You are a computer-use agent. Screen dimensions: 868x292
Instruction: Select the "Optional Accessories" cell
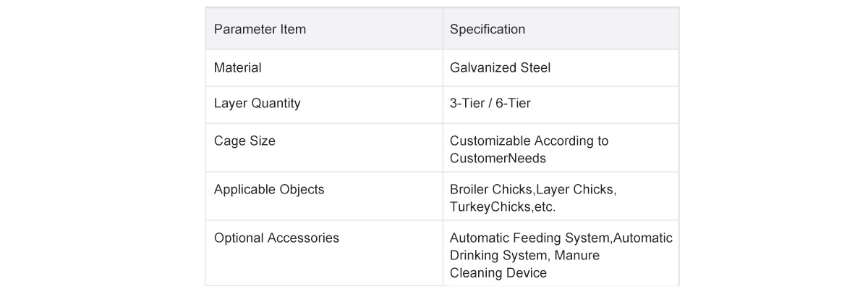point(276,238)
